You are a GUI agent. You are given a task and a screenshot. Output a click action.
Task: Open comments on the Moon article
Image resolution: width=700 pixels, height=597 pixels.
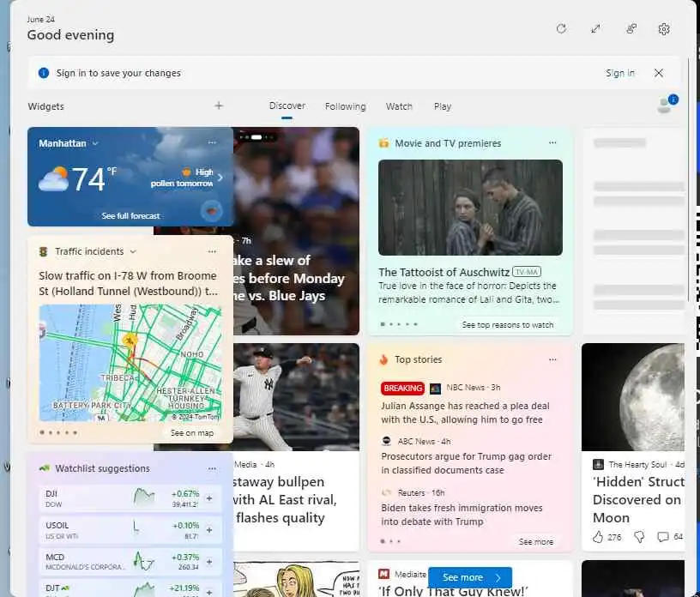point(663,537)
